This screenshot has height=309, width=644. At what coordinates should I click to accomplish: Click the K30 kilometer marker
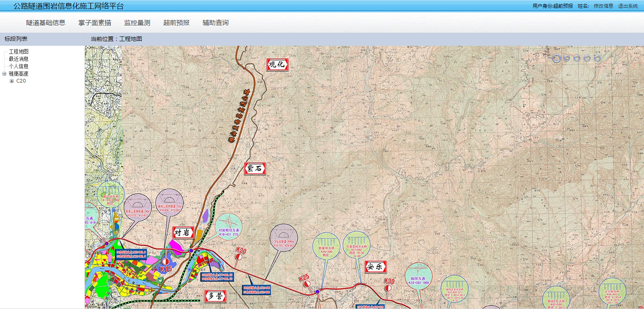tap(388, 288)
